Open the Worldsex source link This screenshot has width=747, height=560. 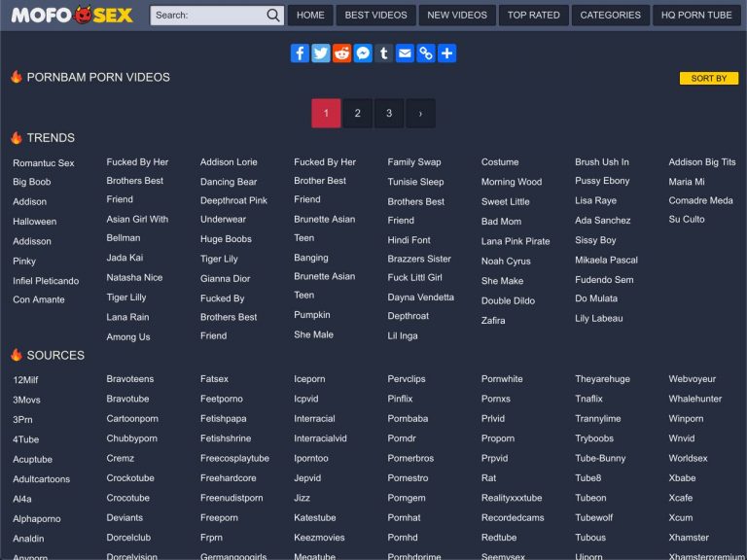point(688,458)
